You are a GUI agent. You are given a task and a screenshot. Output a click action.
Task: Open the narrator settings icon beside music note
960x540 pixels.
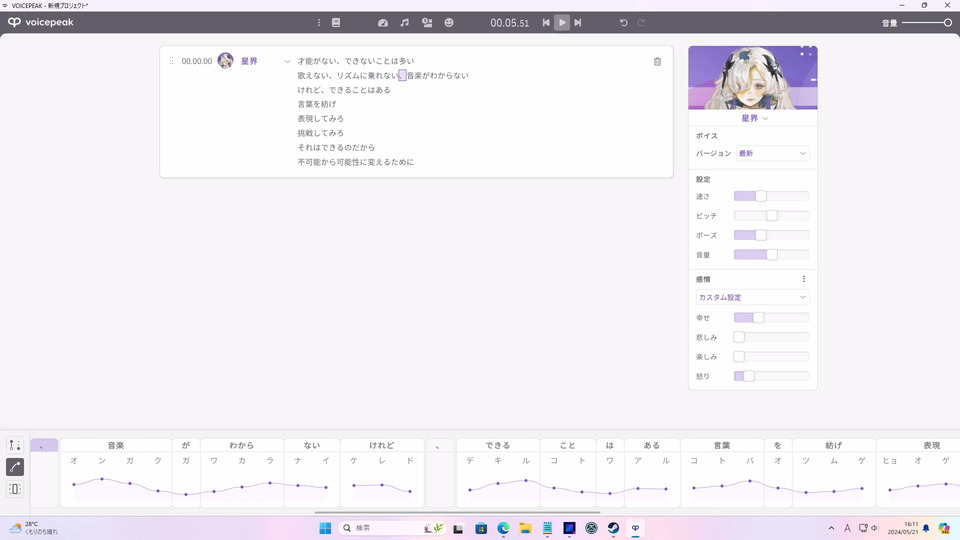tap(427, 23)
